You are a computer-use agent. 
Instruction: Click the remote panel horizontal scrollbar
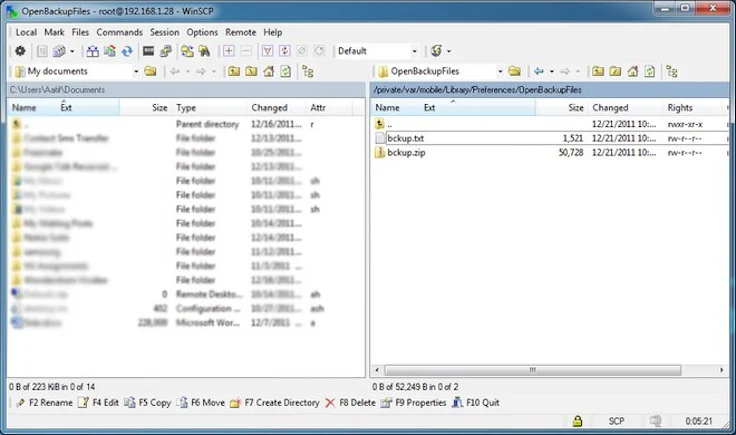click(x=532, y=370)
